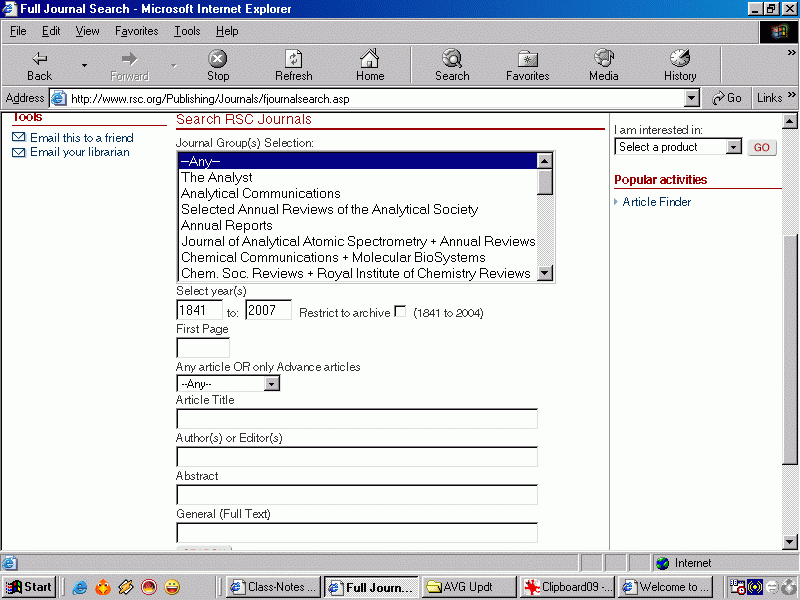Click the journal list scroll up arrow

tap(545, 161)
